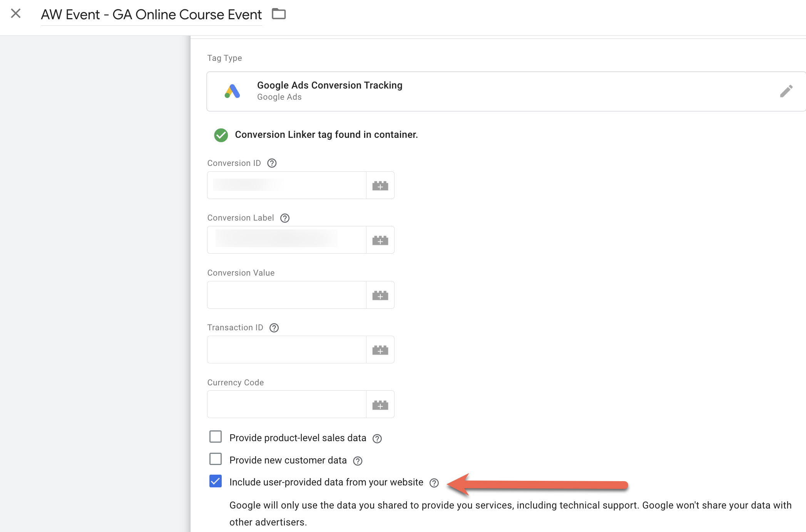The height and width of the screenshot is (532, 806).
Task: Open help for Conversion ID
Action: click(x=272, y=163)
